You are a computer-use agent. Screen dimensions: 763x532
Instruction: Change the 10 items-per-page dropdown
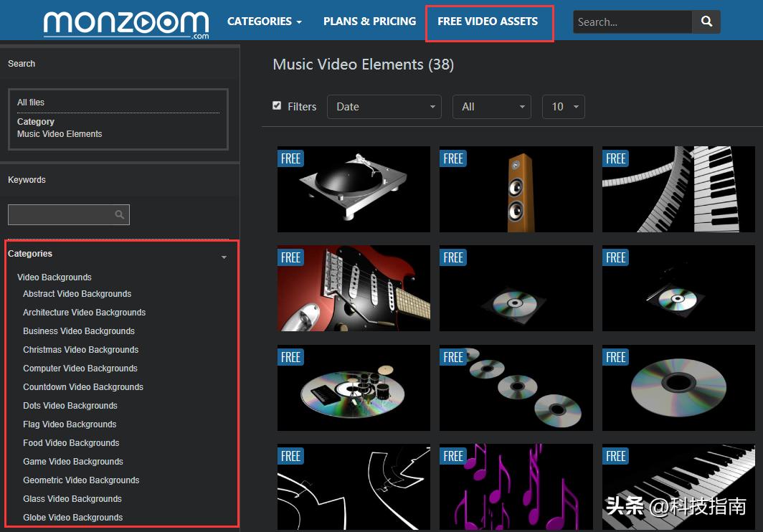[564, 107]
